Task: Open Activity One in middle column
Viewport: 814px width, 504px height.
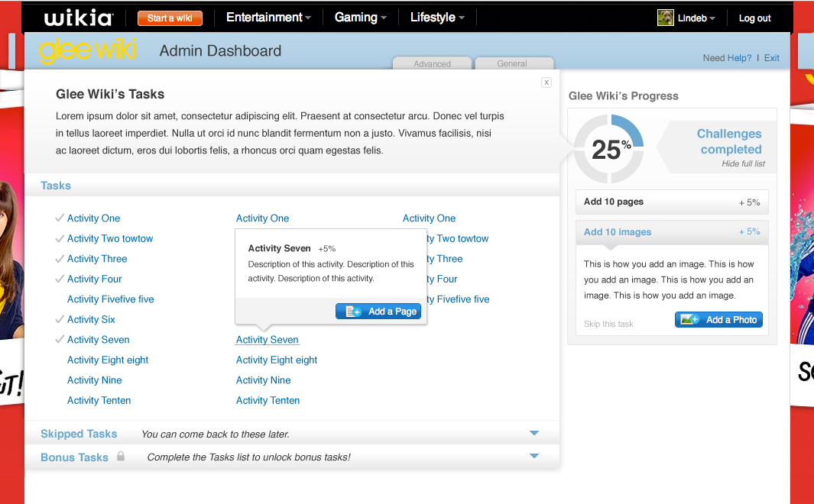Action: (x=262, y=218)
